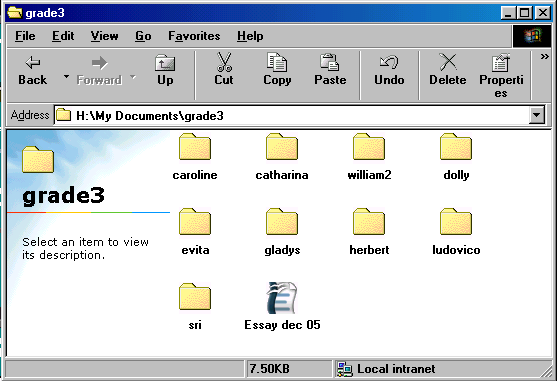The height and width of the screenshot is (381, 557).
Task: Open Properties from the toolbar
Action: [501, 75]
